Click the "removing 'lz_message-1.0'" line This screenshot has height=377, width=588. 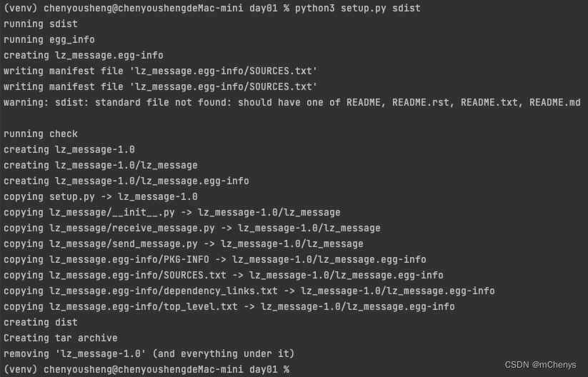click(149, 354)
